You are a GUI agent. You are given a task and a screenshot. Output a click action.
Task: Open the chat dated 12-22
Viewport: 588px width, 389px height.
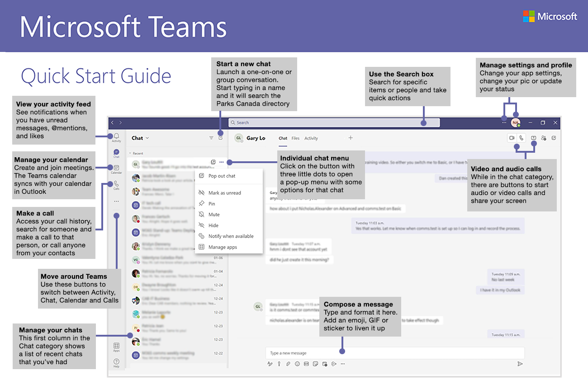[x=177, y=355]
